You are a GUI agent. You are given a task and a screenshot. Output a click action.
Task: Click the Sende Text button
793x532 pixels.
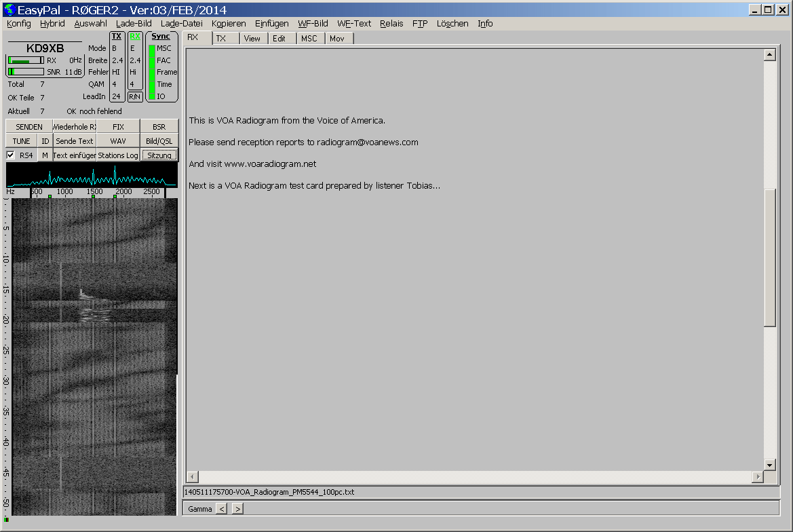75,141
